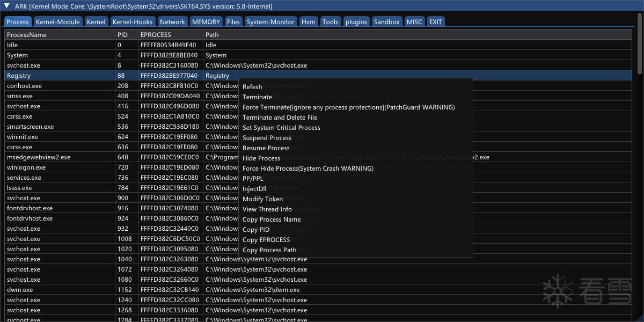Click EPROCESS value FFFFD382C3263080
Image resolution: width=644 pixels, height=322 pixels.
[169, 259]
